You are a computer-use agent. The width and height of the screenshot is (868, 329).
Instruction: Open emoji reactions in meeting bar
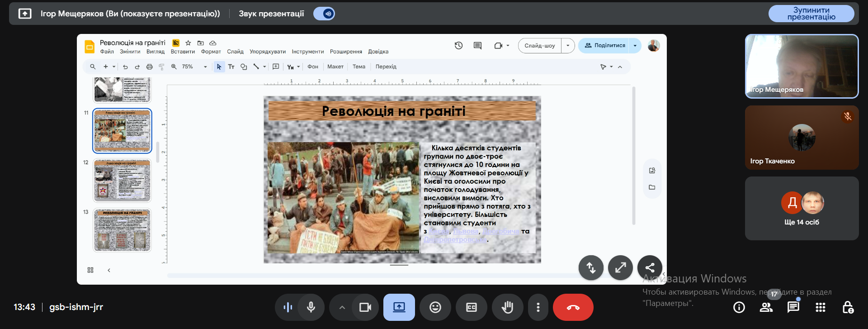click(435, 307)
